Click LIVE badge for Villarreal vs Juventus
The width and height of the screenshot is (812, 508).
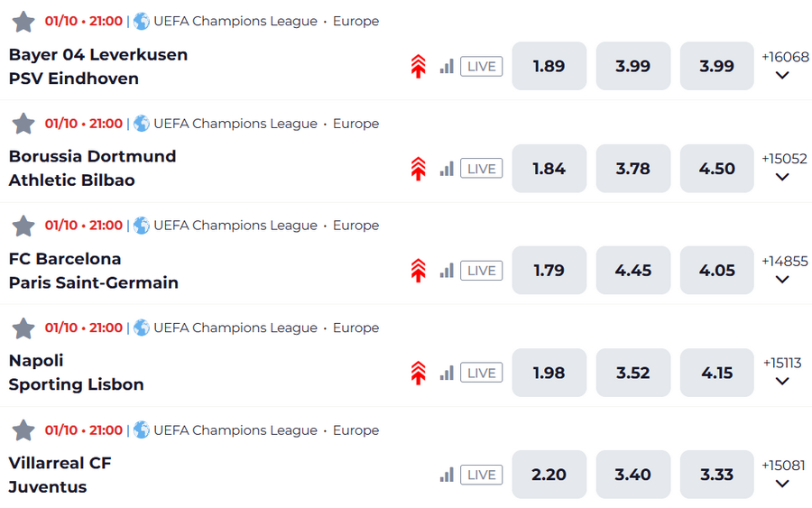pyautogui.click(x=481, y=475)
